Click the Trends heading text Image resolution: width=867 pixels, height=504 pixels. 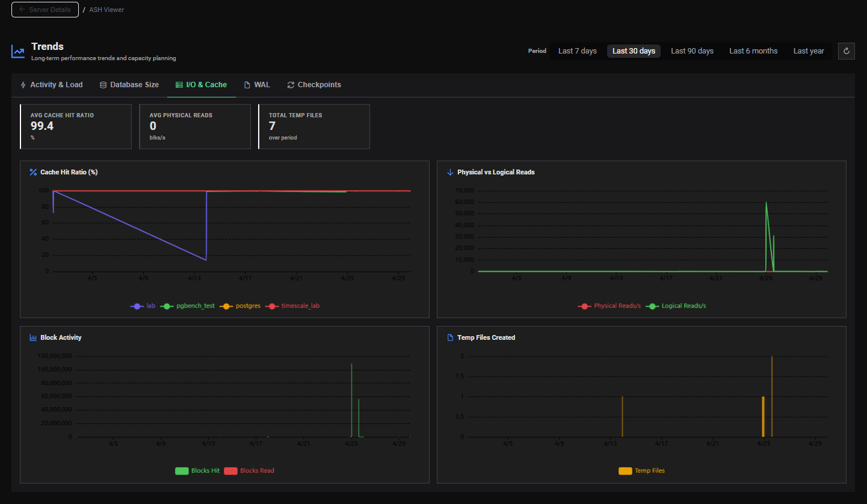tap(48, 46)
